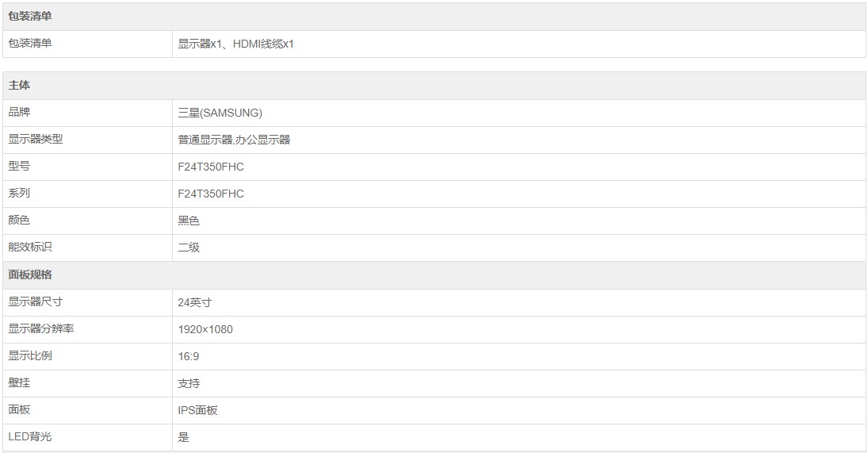Click the 显示器x1、HDMI线缆x1 value cell
Image resolution: width=868 pixels, height=453 pixels.
point(235,44)
